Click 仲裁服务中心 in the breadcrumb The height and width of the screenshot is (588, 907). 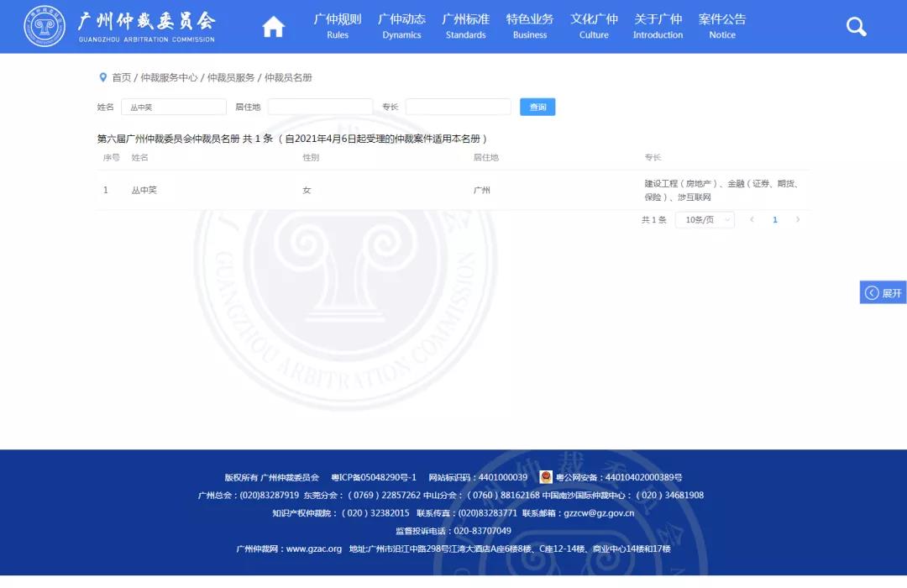pos(169,77)
